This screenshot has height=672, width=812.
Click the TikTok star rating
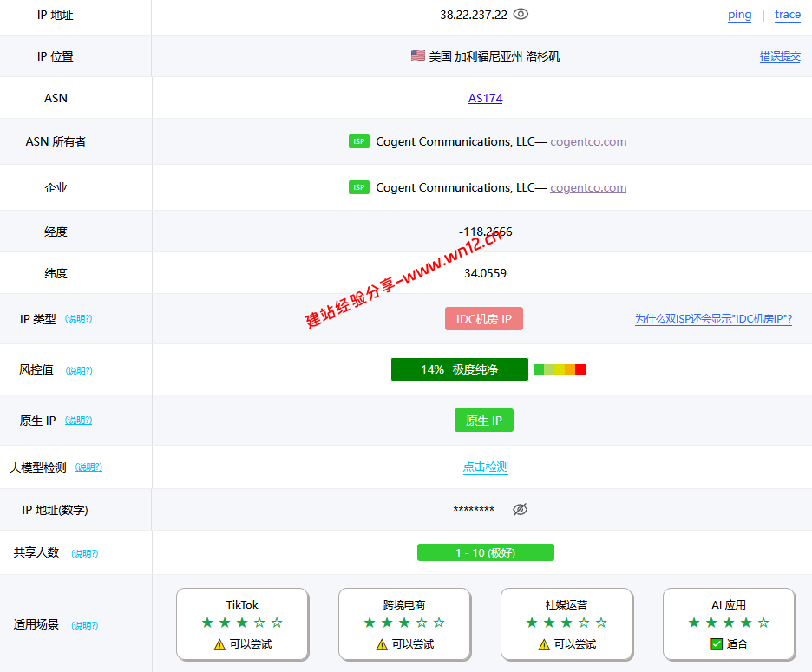pos(242,623)
